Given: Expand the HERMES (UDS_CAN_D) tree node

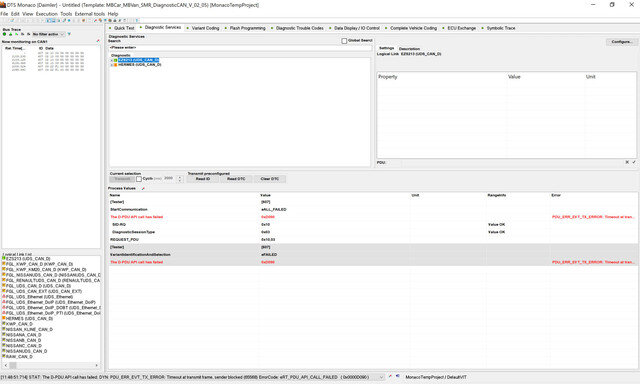Looking at the screenshot, I should 111,65.
